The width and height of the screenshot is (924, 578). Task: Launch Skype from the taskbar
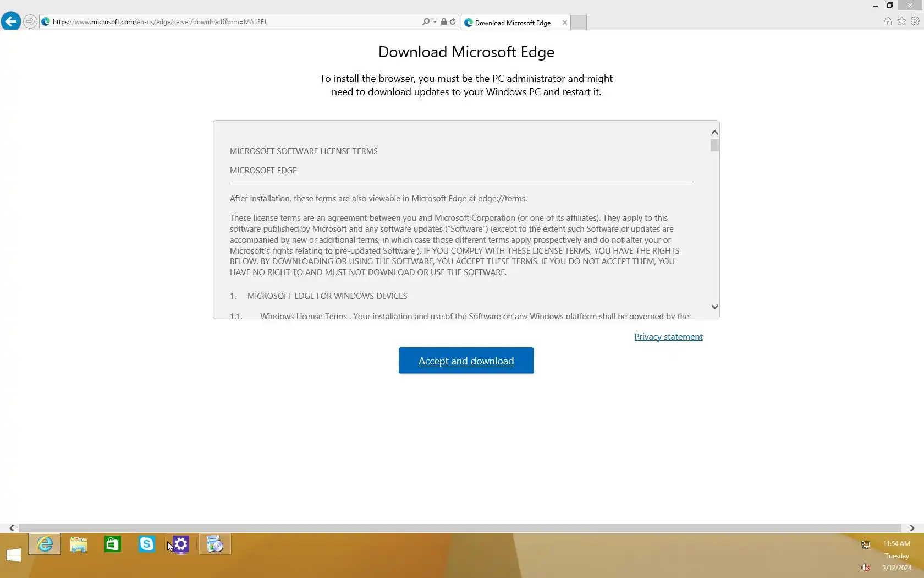pos(147,544)
